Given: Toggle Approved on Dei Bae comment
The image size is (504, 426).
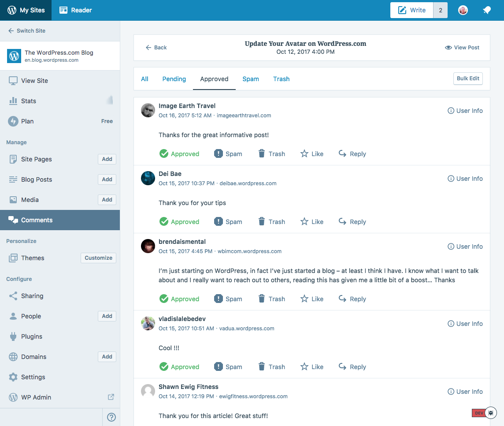Looking at the screenshot, I should click(179, 222).
